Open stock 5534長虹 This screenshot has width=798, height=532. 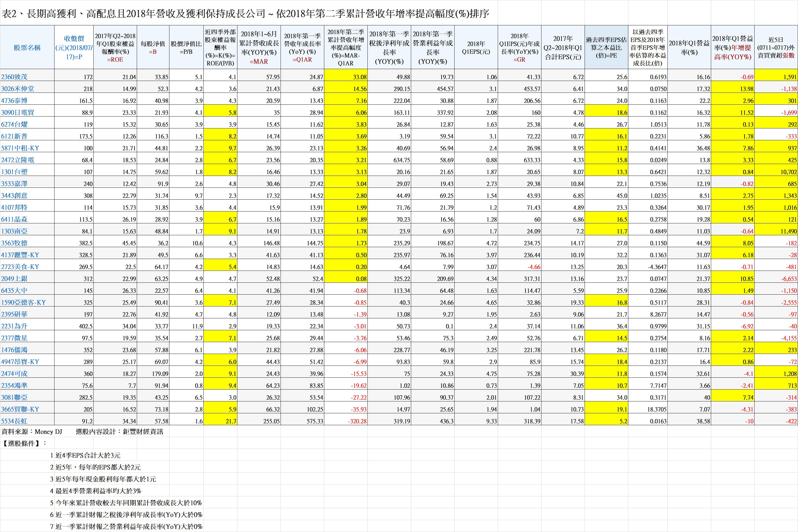point(14,421)
